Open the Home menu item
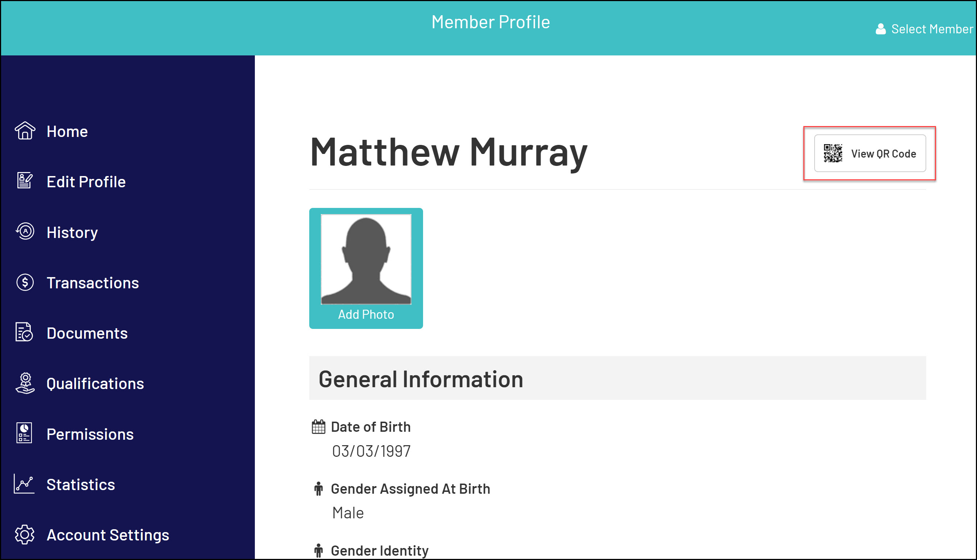 (x=67, y=131)
